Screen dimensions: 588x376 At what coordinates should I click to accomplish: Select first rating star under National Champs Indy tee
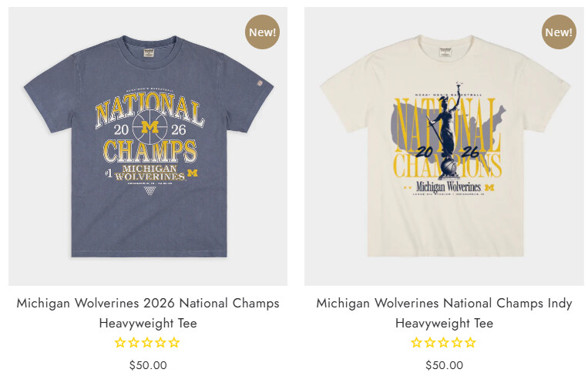[417, 343]
